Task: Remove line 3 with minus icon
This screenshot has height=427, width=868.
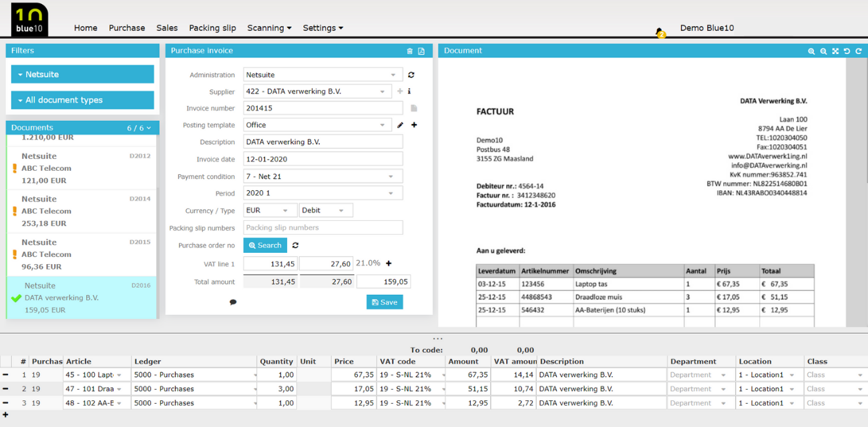Action: (x=5, y=403)
